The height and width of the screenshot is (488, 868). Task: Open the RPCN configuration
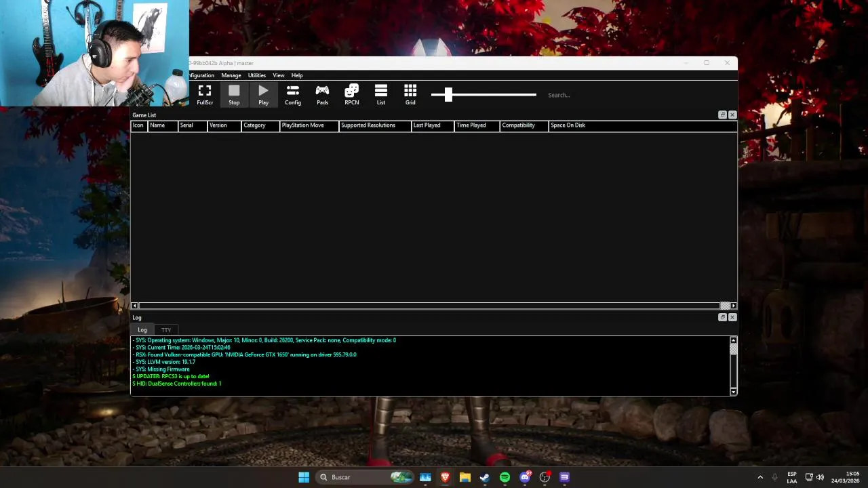tap(351, 95)
